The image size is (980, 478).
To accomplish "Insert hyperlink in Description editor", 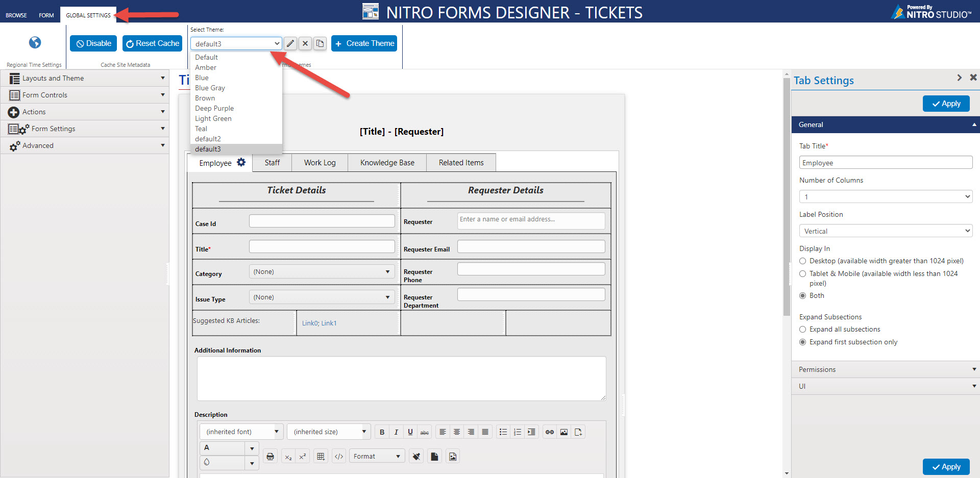I will (550, 432).
